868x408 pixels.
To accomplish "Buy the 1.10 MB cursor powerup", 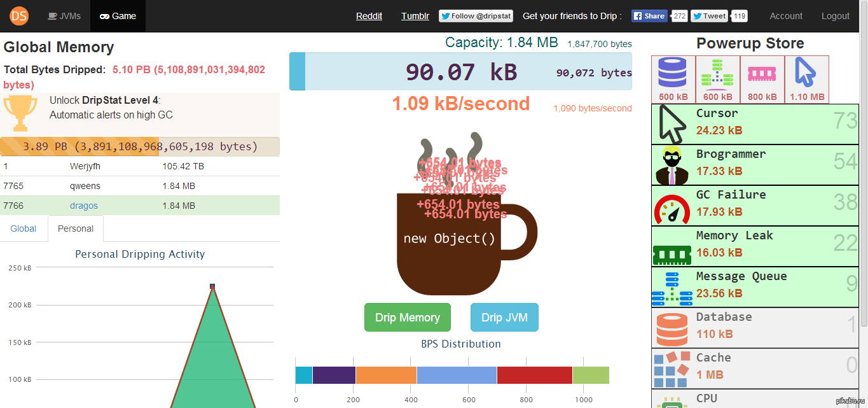I will [806, 79].
